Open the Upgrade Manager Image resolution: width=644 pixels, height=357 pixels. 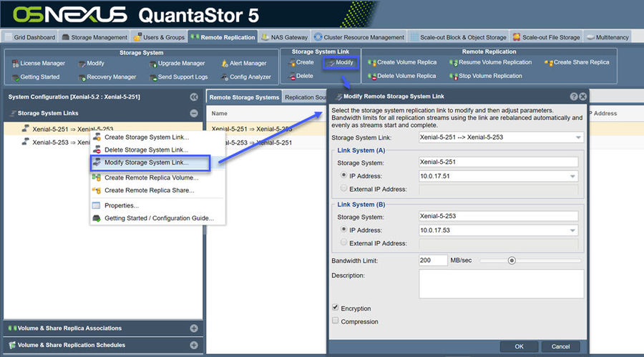pos(177,63)
